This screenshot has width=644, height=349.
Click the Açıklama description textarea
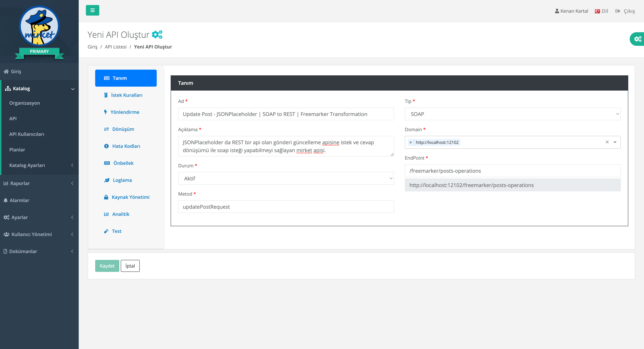point(286,146)
